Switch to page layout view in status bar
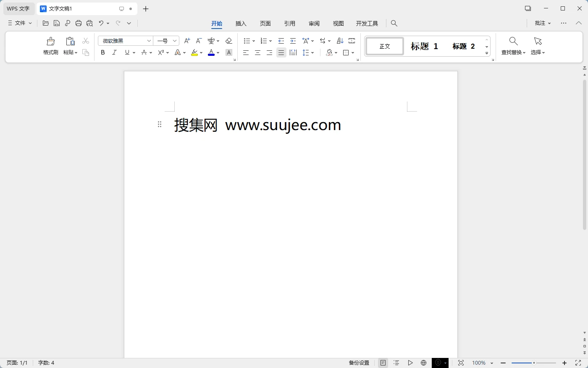The width and height of the screenshot is (588, 368). (x=383, y=363)
